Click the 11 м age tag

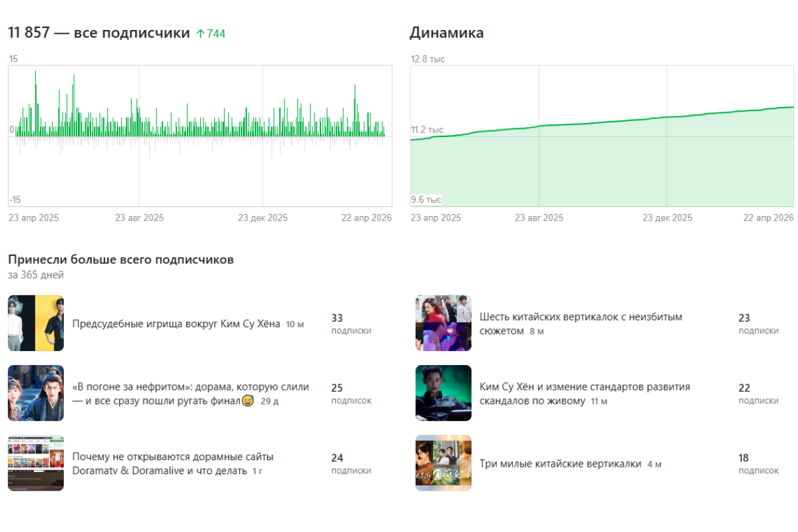[599, 401]
